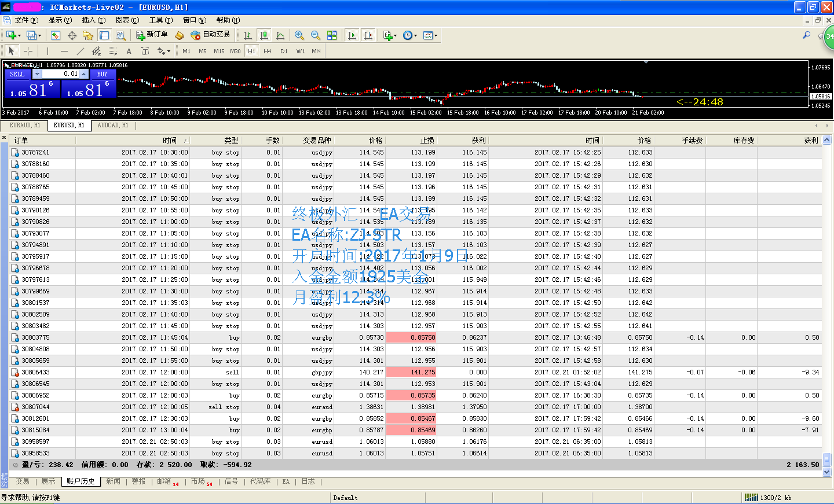
Task: Open the 交易 trade terminal tab
Action: point(23,481)
